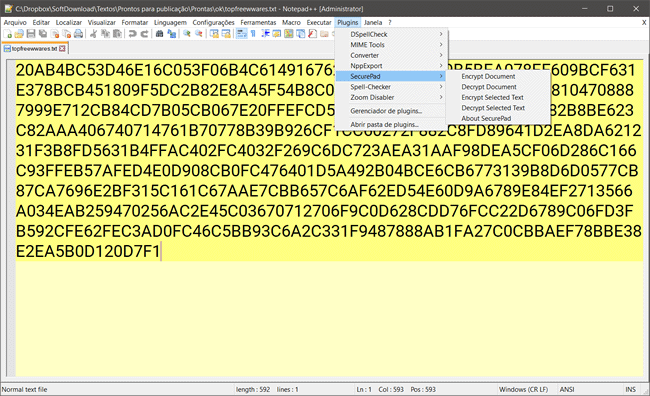Open the Executar menu

pos(319,22)
